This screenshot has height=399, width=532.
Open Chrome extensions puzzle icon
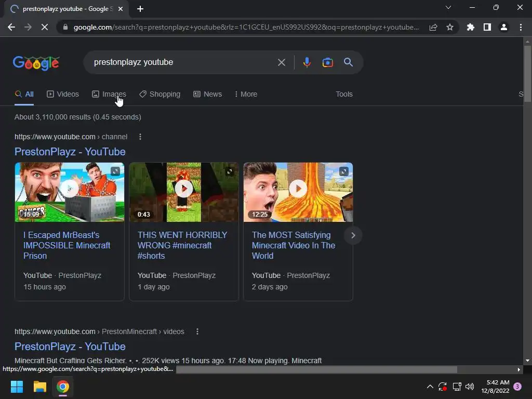point(470,27)
